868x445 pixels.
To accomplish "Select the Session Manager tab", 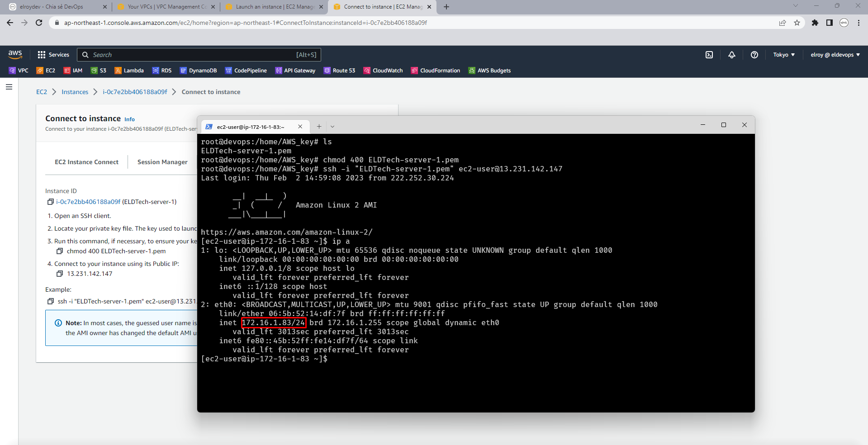I will point(162,162).
